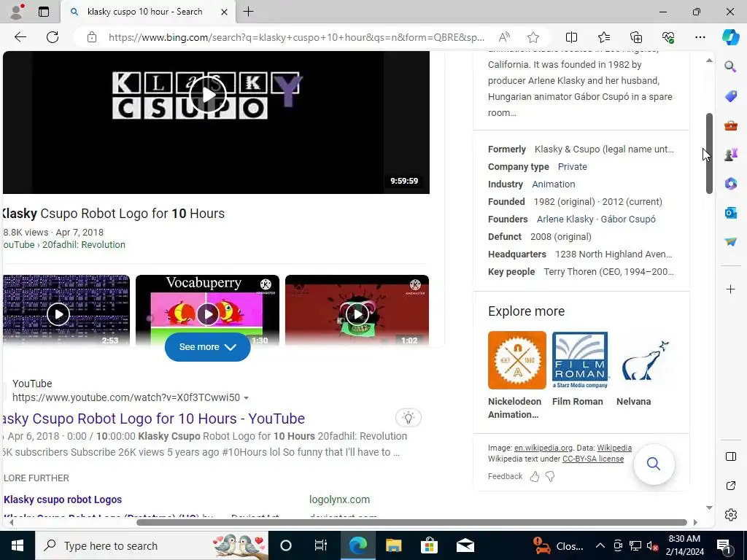747x560 pixels.
Task: Open Microsoft Store from taskbar
Action: tap(429, 545)
